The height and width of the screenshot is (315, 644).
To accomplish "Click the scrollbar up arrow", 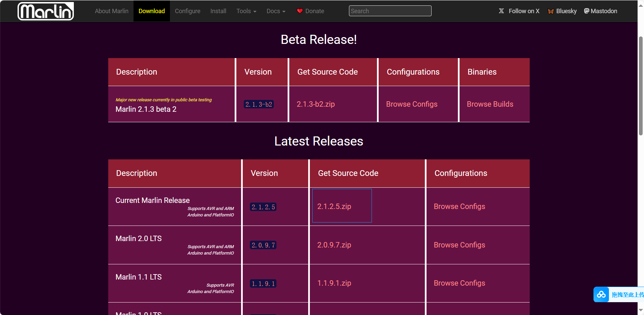I will click(x=641, y=5).
